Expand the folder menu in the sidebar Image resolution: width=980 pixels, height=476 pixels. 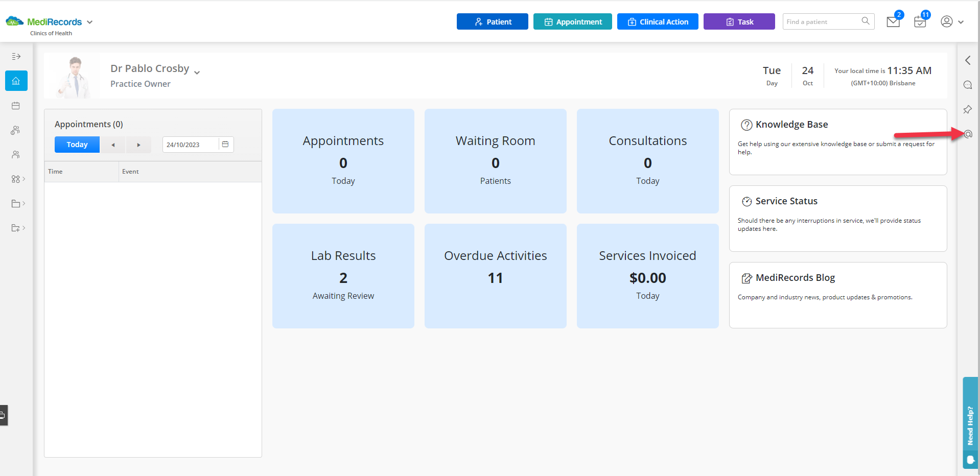(x=18, y=204)
